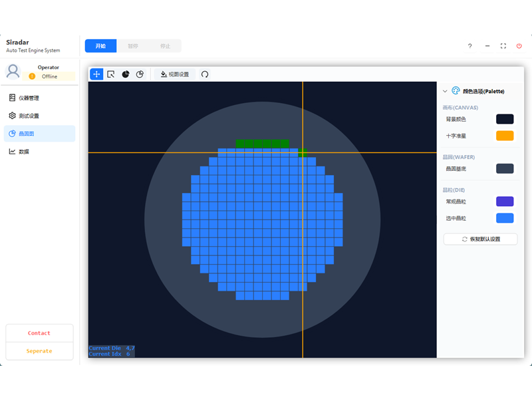Click the Operator user avatar icon
Viewport: 532px width, 399px height.
point(13,71)
